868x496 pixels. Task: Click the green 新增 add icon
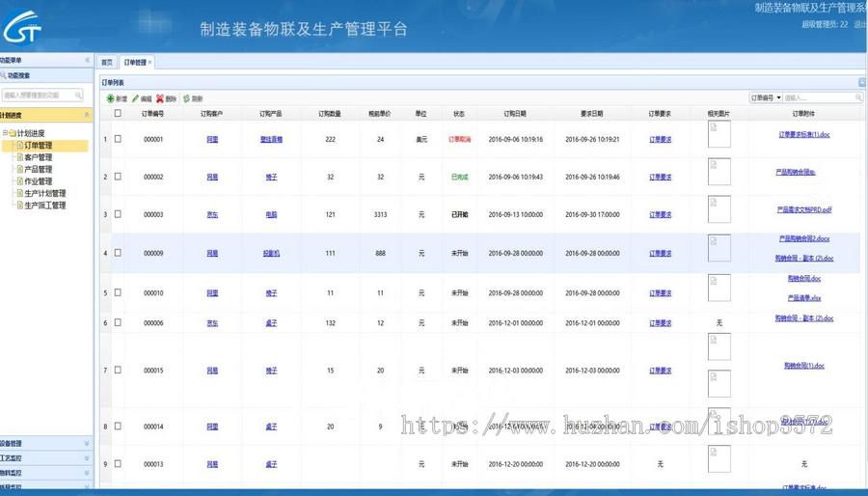pos(110,98)
